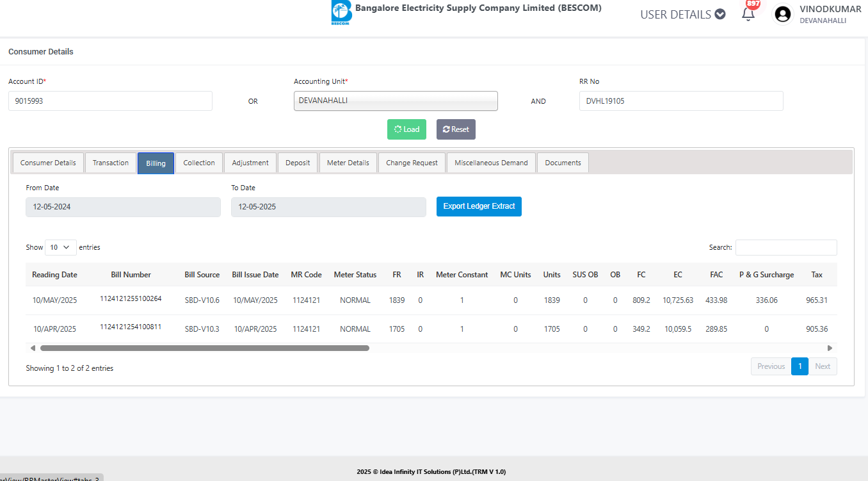Screen dimensions: 868x481
Task: Sort by Tax column header
Action: click(x=817, y=275)
